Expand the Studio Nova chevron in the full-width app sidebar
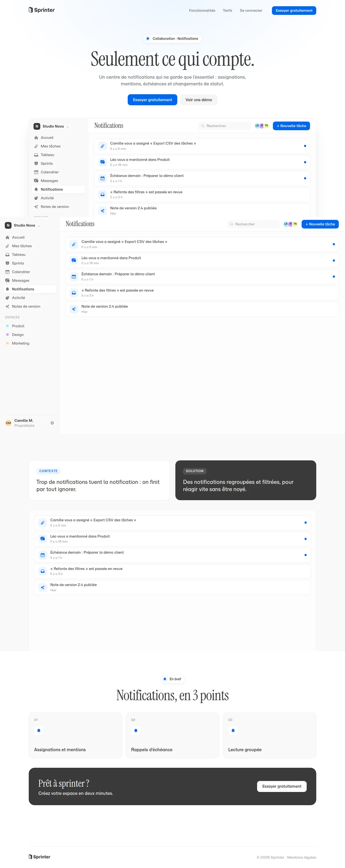Screen dimensions: 345x868 click(x=39, y=226)
